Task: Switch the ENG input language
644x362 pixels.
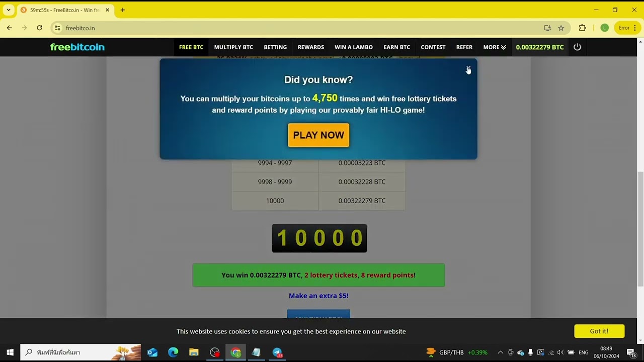Action: tap(584, 352)
